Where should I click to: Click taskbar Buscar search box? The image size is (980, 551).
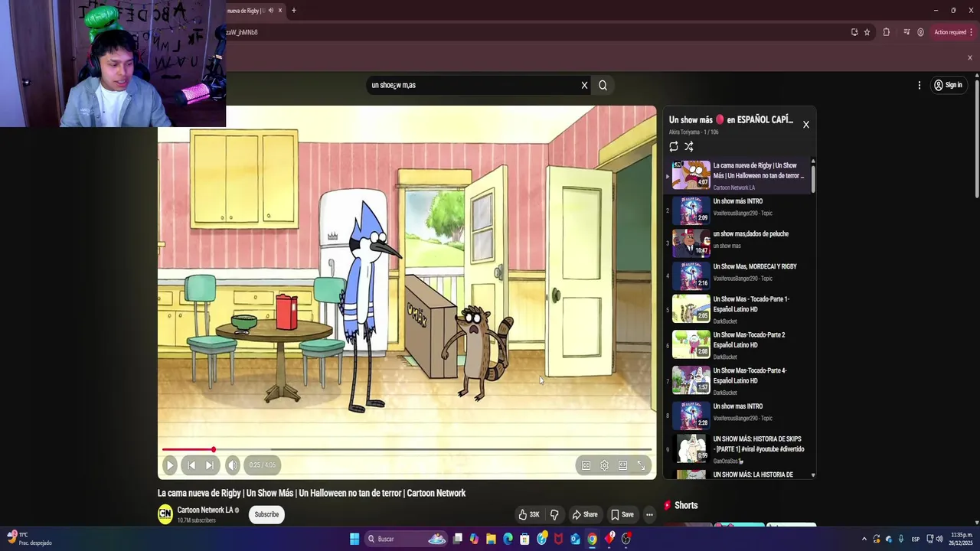tap(407, 539)
